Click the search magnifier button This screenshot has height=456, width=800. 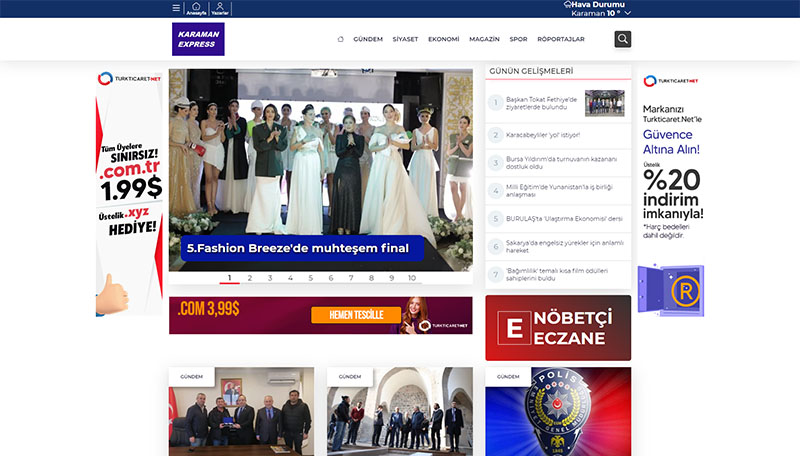(x=622, y=39)
